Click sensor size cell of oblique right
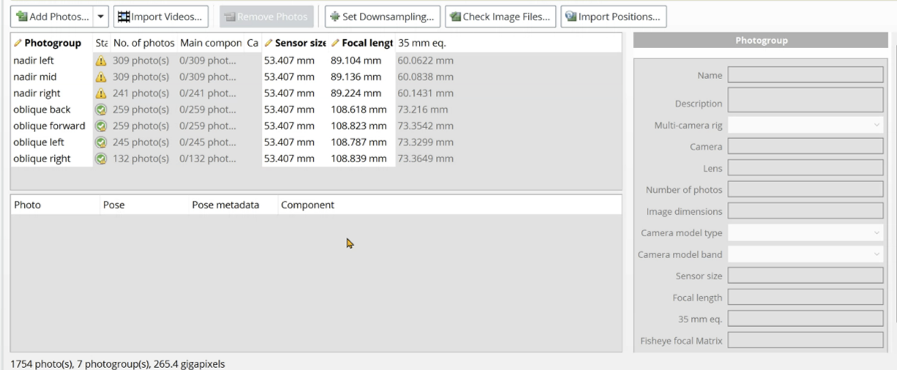This screenshot has width=897, height=370. [x=295, y=158]
